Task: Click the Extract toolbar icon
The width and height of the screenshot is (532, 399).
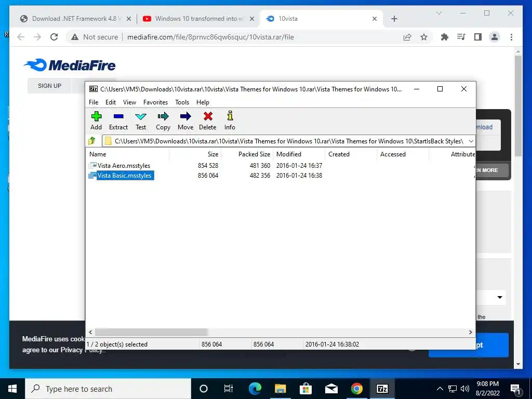Action: [x=118, y=121]
